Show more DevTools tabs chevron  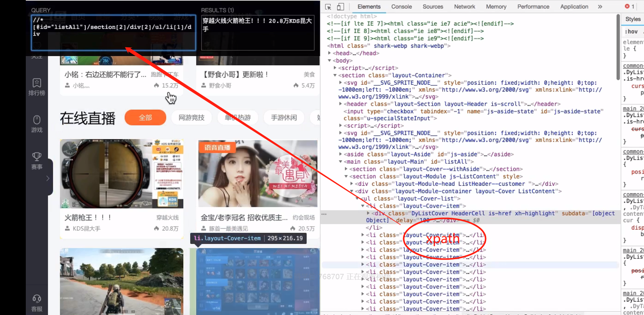(600, 7)
